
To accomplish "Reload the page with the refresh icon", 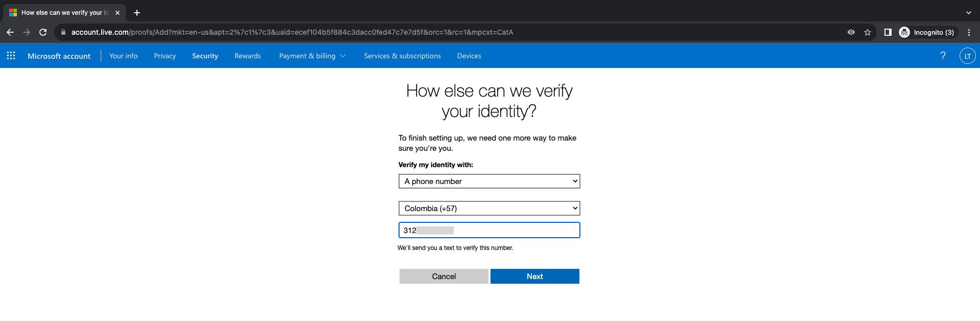I will (x=43, y=32).
